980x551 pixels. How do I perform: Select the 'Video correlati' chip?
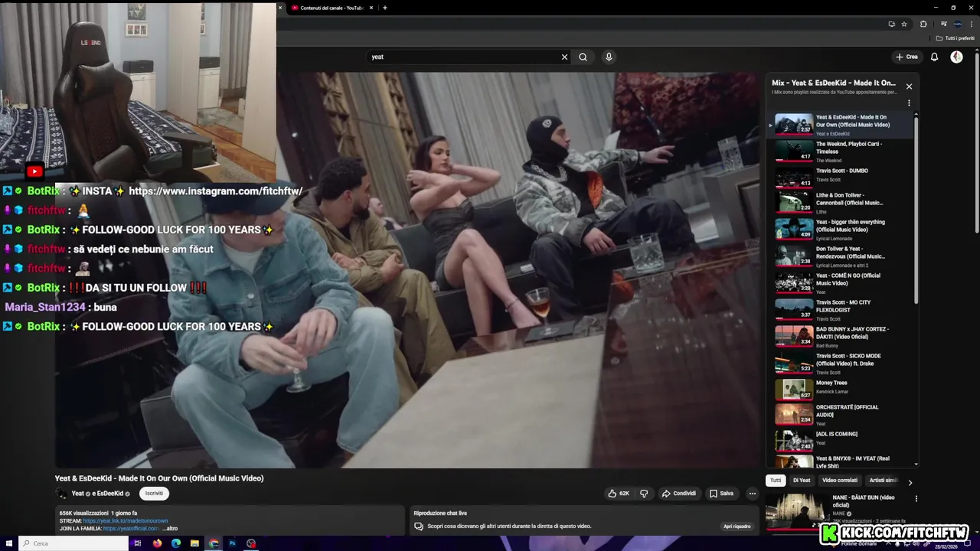tap(840, 481)
